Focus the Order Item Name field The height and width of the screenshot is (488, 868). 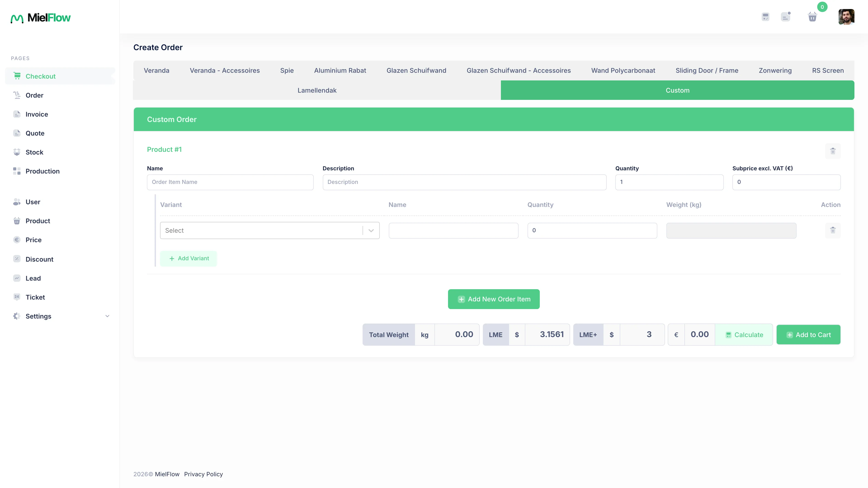(230, 182)
